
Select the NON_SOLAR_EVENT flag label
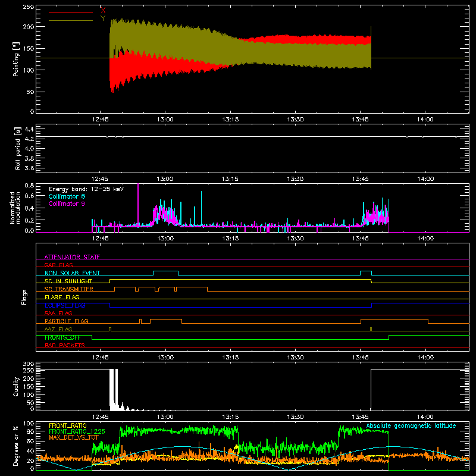pyautogui.click(x=72, y=273)
